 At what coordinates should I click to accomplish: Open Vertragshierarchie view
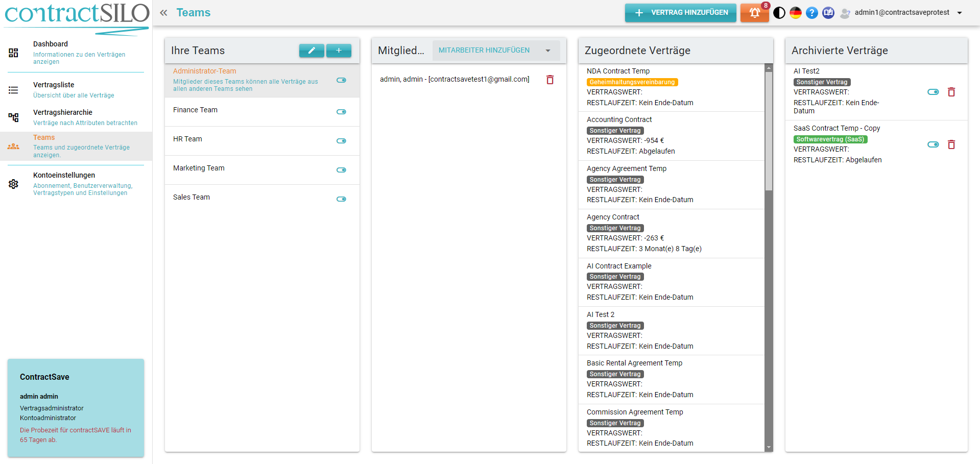76,117
